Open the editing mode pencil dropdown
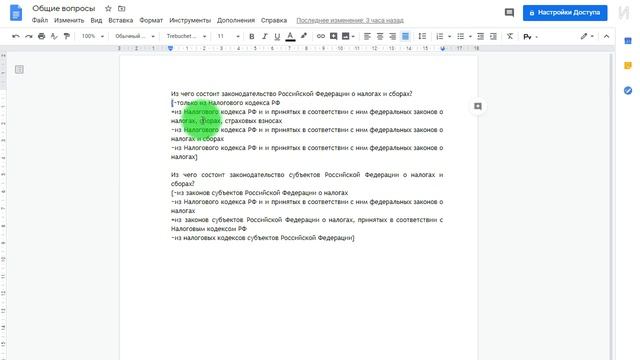 [587, 36]
